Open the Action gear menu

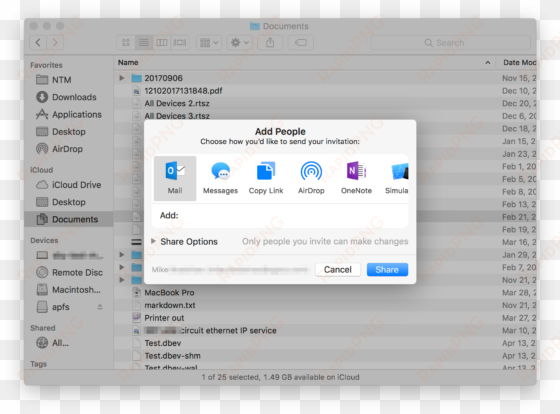click(x=240, y=43)
